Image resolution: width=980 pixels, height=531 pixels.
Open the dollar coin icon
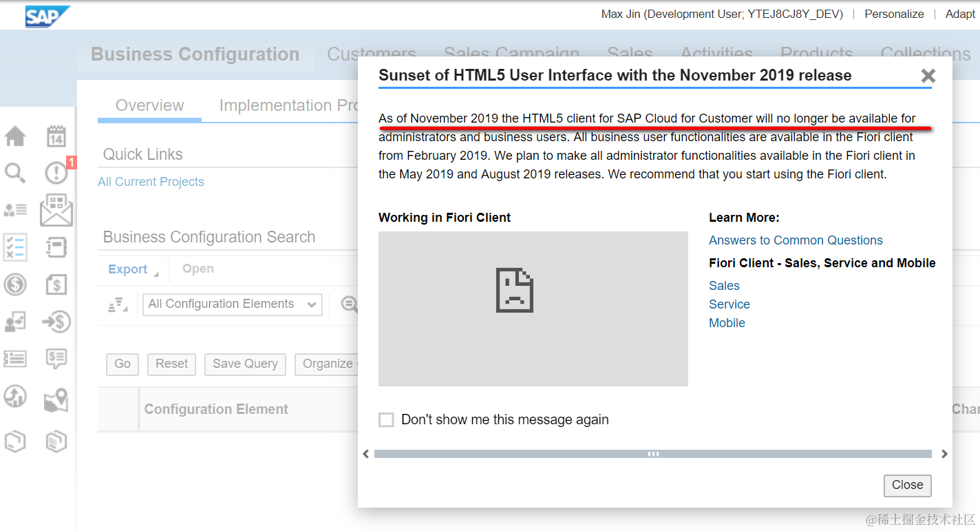(15, 284)
